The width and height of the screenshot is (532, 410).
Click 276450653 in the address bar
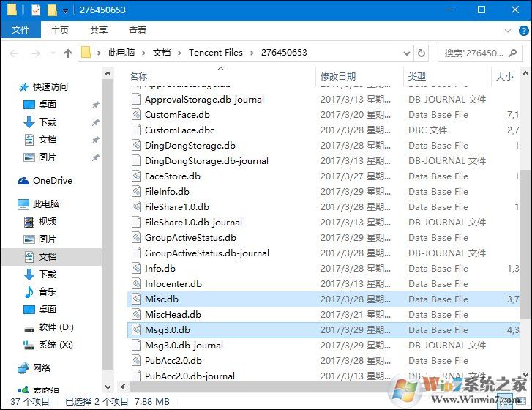(x=284, y=53)
